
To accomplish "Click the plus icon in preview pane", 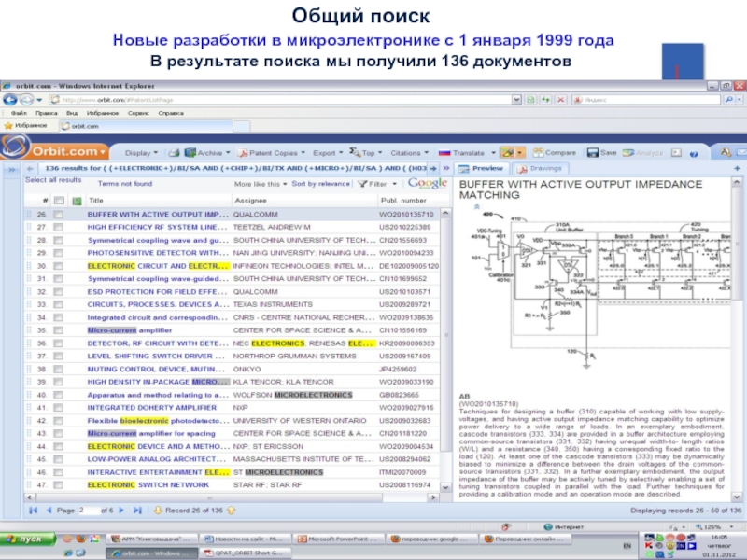I will [737, 168].
